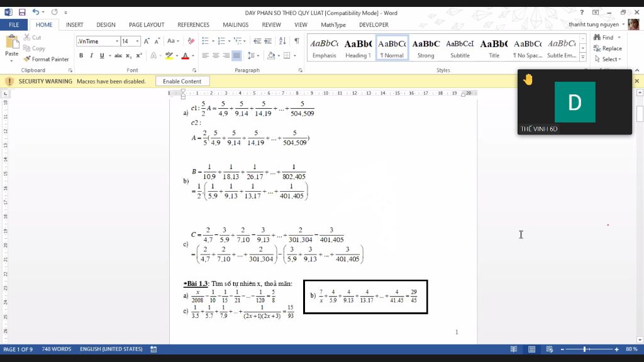644x362 pixels.
Task: Align text left
Action: [205, 55]
